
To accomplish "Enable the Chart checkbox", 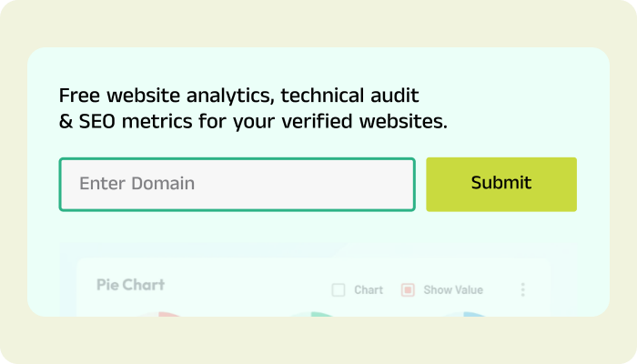I will 339,290.
